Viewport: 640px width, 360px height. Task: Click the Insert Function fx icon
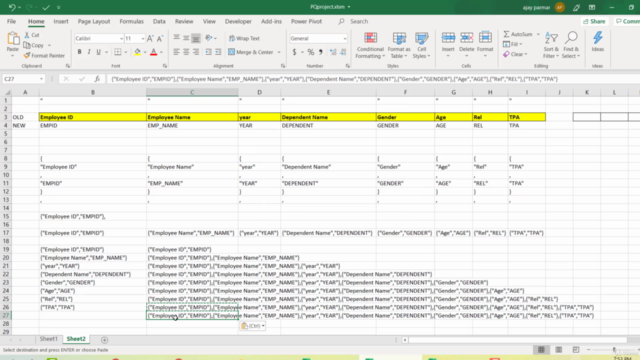click(97, 79)
